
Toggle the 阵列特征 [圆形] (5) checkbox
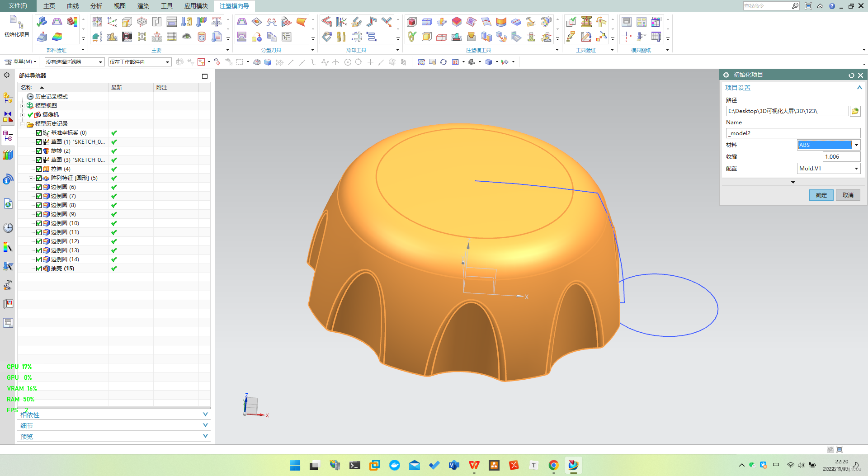pyautogui.click(x=39, y=178)
